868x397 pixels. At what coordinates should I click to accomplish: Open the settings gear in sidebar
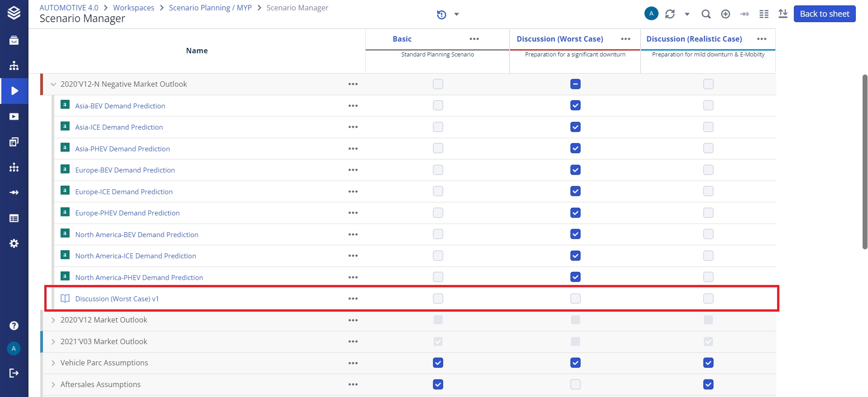[14, 243]
